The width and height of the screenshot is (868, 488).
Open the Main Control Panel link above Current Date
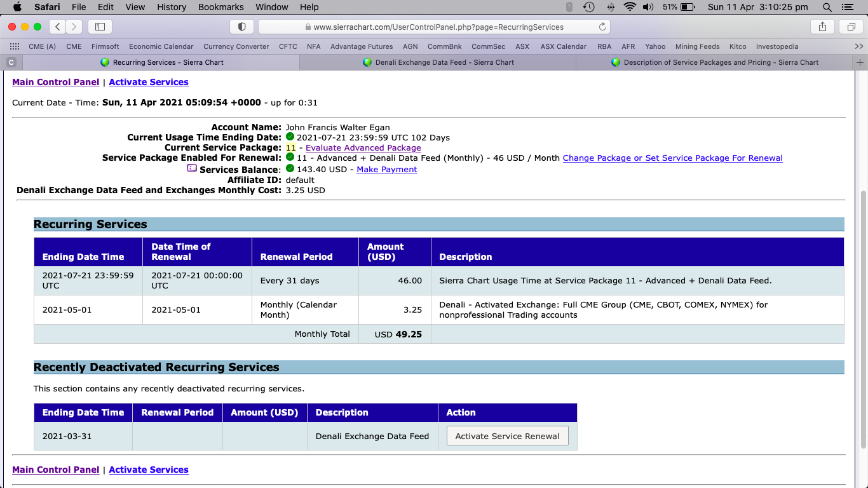pos(56,82)
